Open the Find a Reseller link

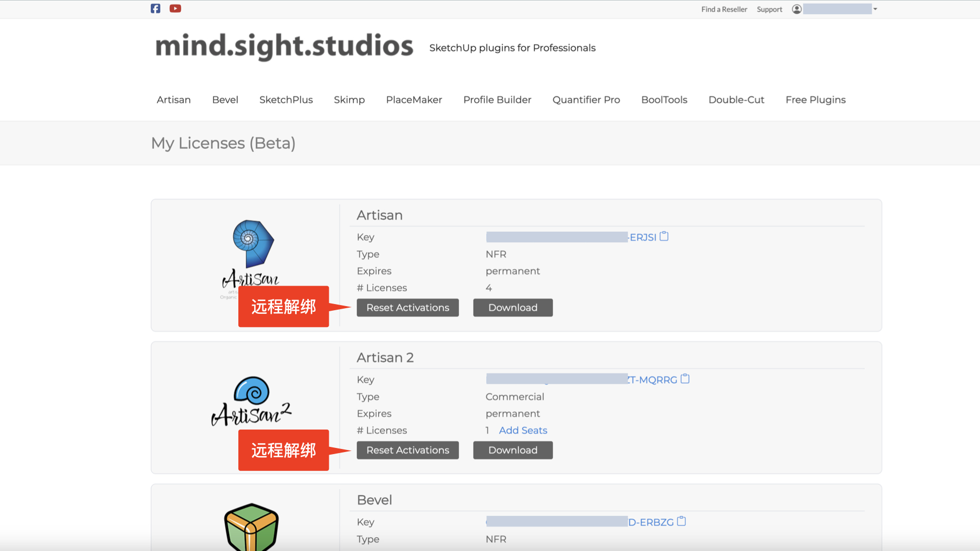724,9
